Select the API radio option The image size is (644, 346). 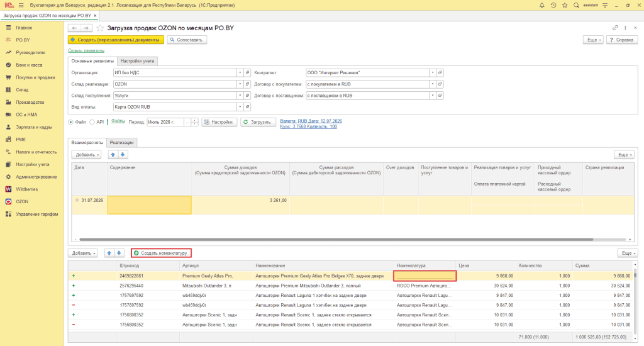point(92,122)
